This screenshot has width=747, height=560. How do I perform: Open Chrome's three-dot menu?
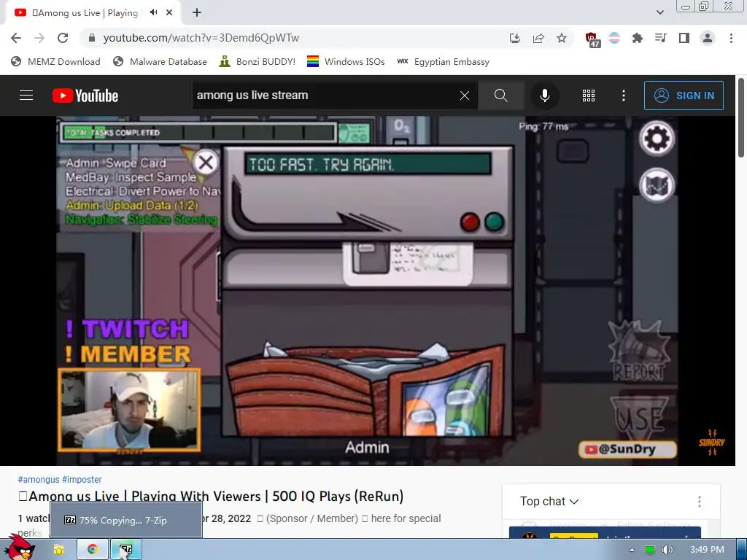731,38
